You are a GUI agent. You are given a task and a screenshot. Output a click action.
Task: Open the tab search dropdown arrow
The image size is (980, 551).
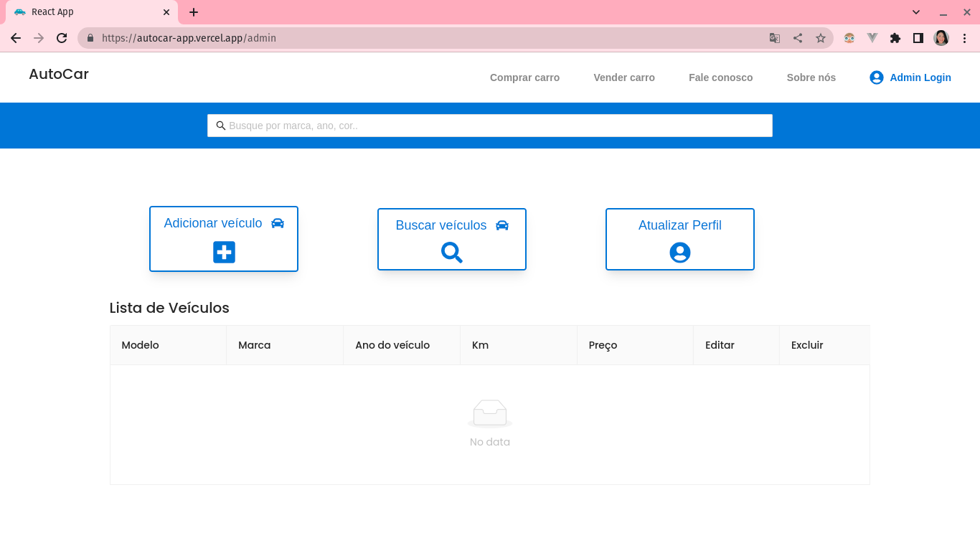click(x=916, y=12)
